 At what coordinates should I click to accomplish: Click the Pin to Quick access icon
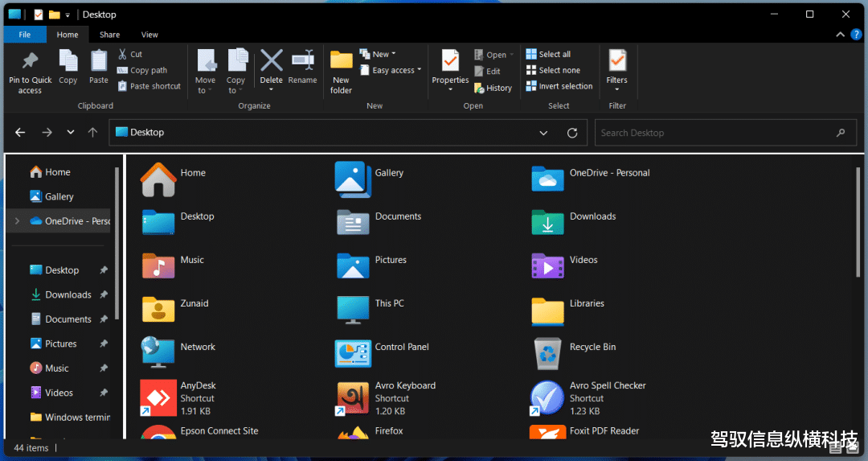(x=30, y=62)
